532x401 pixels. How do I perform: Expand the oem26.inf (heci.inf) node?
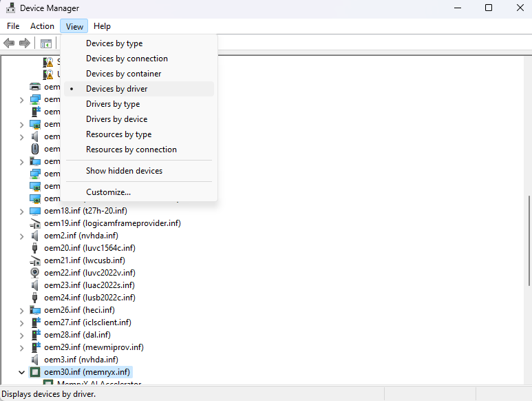click(x=22, y=310)
